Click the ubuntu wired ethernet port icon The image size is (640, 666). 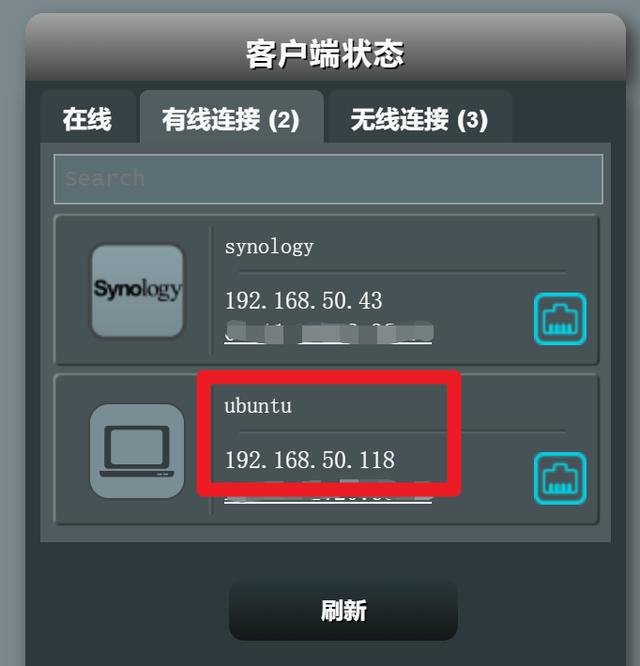(560, 478)
